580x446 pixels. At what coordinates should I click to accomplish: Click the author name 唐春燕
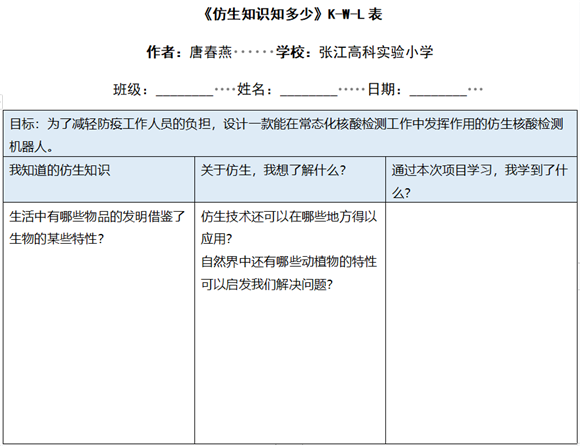[x=210, y=52]
